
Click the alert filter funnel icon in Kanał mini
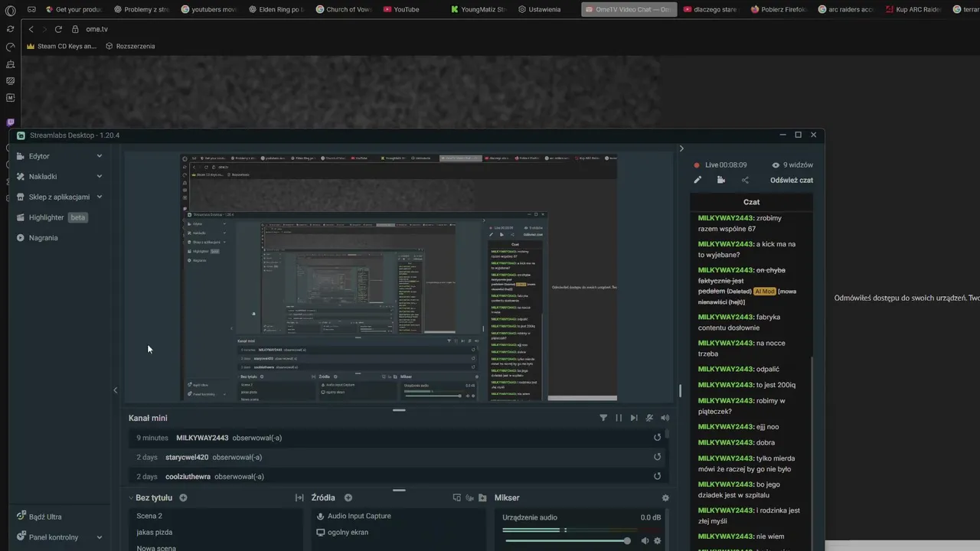click(603, 418)
